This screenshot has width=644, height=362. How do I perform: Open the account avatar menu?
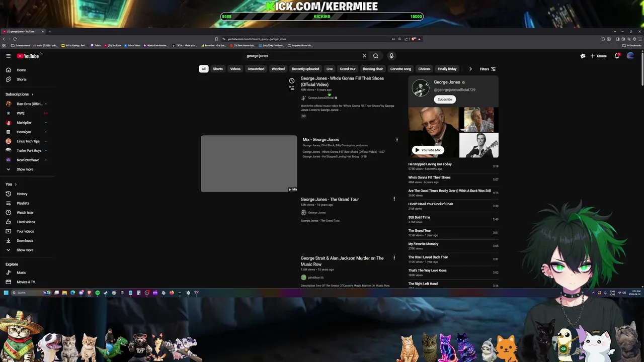(630, 56)
